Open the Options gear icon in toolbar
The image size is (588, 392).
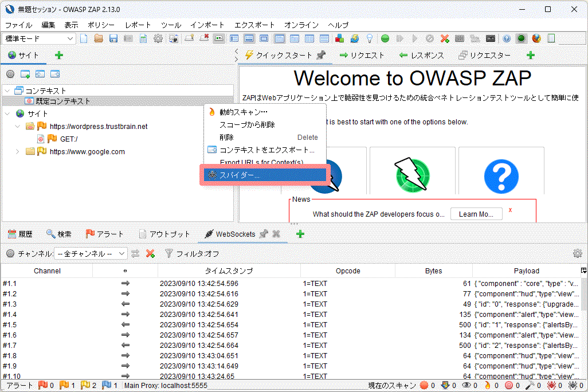158,38
